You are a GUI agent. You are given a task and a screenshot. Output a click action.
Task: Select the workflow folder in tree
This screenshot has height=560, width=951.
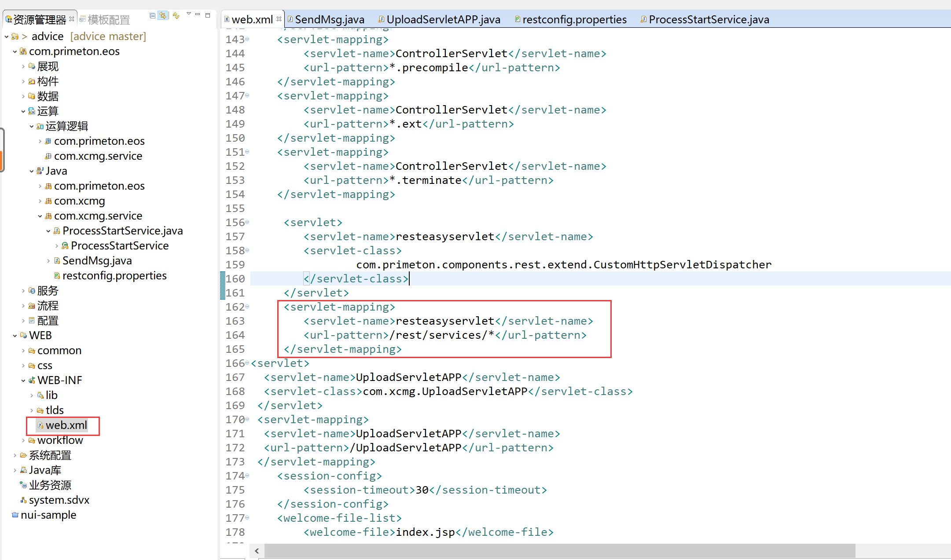pos(60,440)
